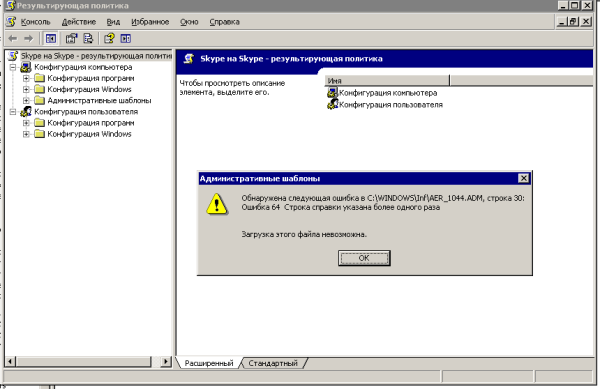The width and height of the screenshot is (600, 389).
Task: Sort the list by the Имя column header
Action: [x=387, y=81]
